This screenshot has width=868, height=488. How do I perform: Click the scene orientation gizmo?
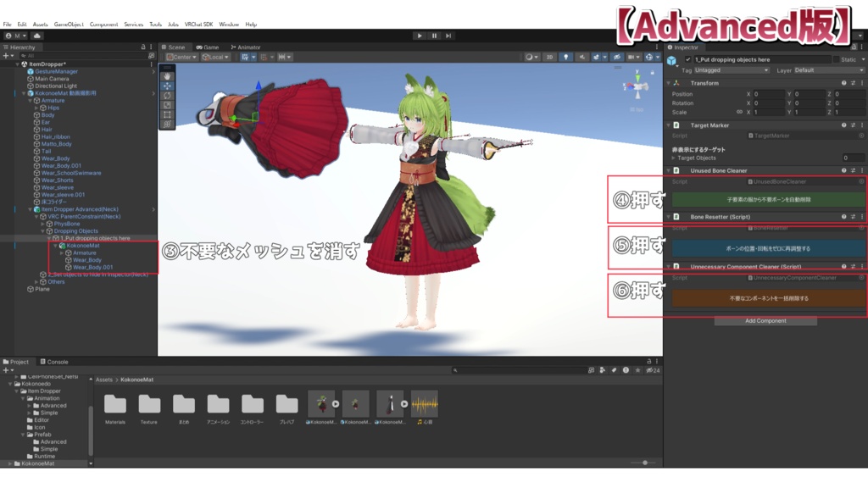pyautogui.click(x=637, y=86)
